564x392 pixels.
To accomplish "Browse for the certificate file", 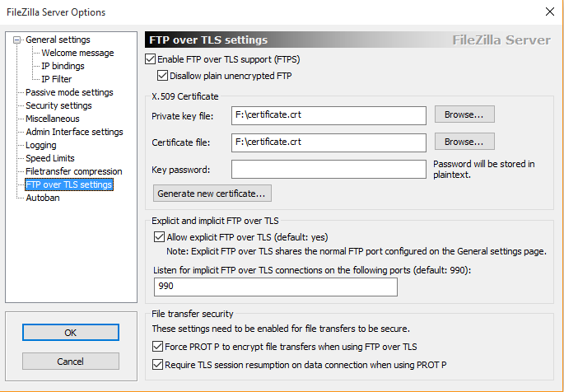I will tap(464, 142).
